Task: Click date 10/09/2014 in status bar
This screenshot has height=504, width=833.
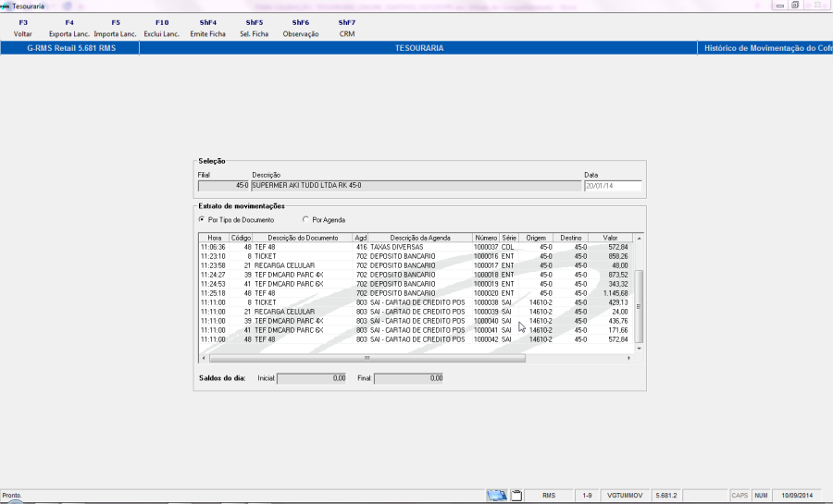Action: [797, 496]
